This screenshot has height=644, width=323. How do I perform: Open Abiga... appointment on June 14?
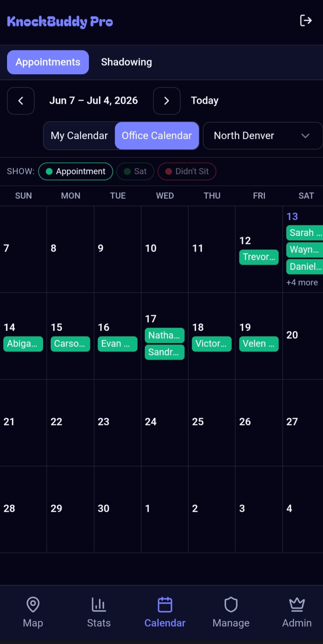[23, 344]
